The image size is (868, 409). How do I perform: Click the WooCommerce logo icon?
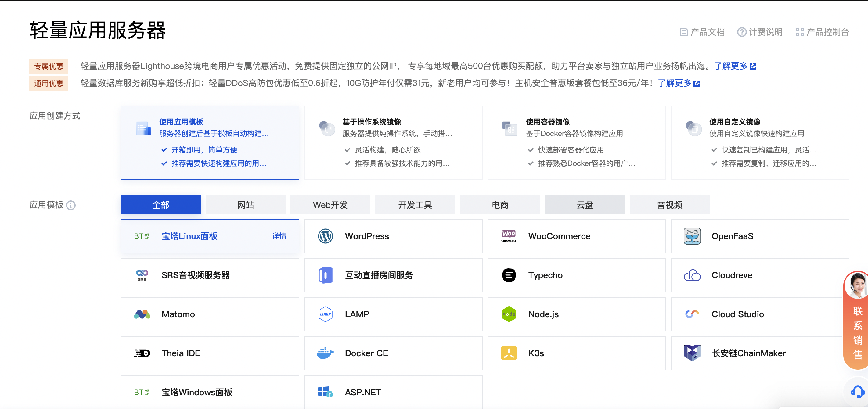coord(509,236)
